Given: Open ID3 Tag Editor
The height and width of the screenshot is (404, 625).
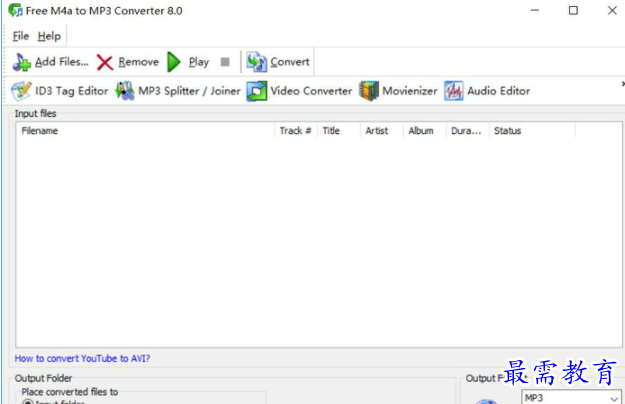Looking at the screenshot, I should 60,91.
